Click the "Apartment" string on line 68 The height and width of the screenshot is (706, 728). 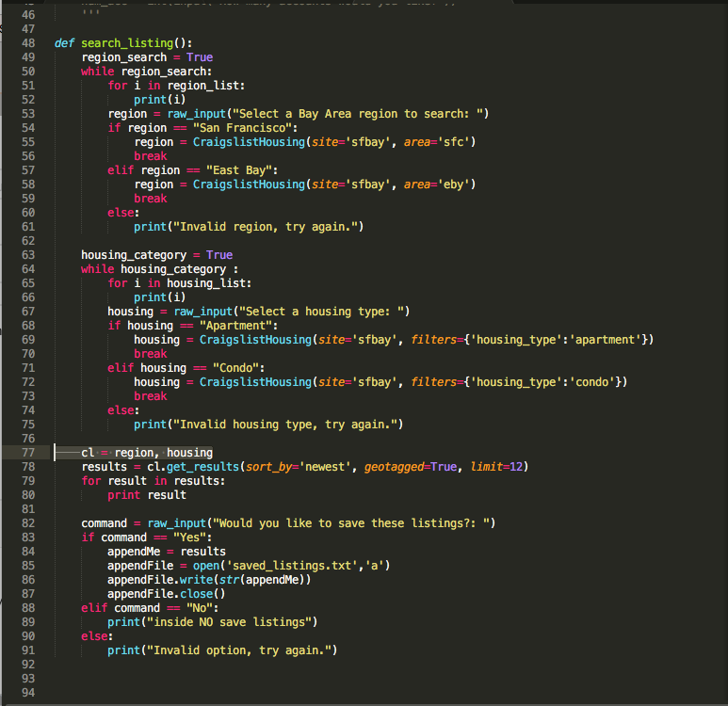tap(235, 326)
